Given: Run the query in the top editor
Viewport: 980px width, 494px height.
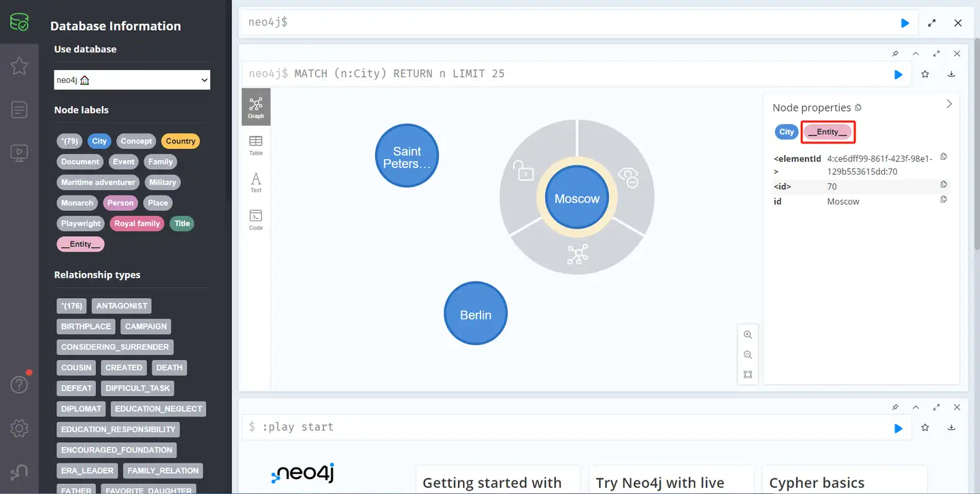Looking at the screenshot, I should tap(905, 23).
